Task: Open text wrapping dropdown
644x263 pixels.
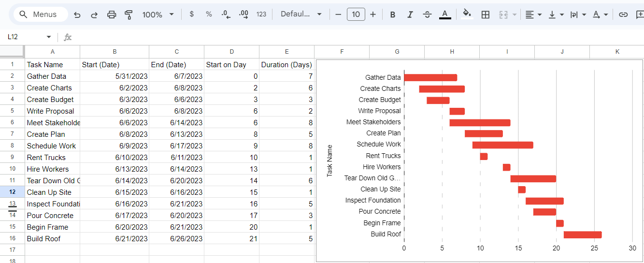Action: click(578, 15)
